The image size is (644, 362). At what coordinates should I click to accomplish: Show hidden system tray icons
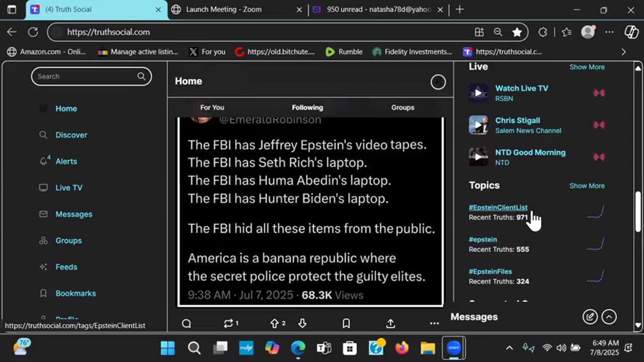509,348
